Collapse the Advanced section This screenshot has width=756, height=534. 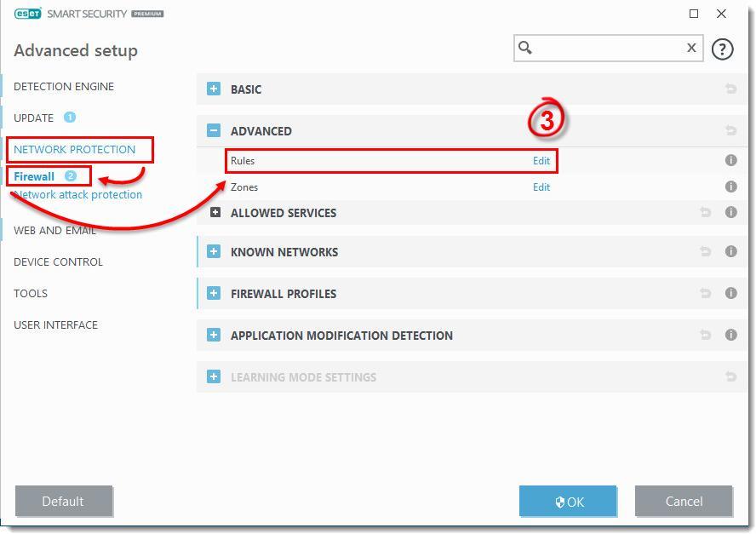click(214, 130)
